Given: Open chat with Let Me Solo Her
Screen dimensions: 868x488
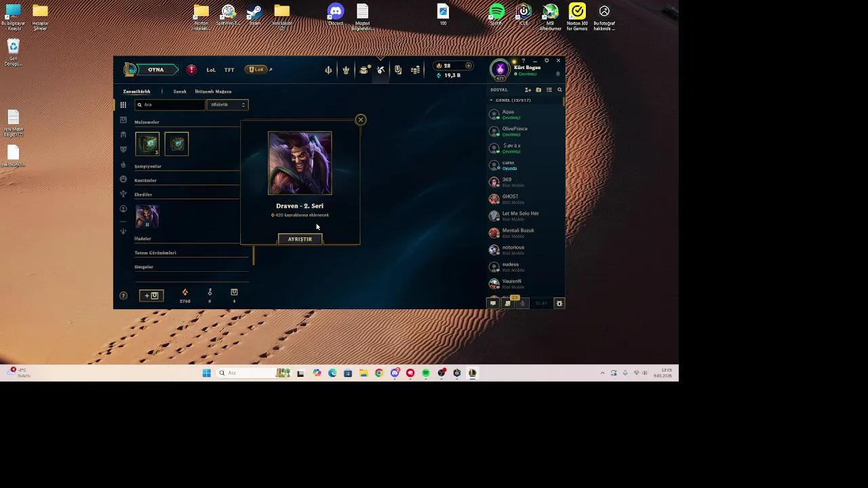Looking at the screenshot, I should coord(525,216).
